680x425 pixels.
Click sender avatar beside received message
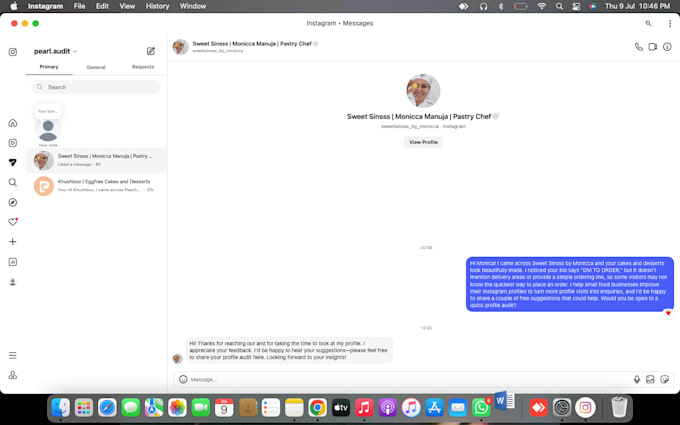(x=177, y=358)
